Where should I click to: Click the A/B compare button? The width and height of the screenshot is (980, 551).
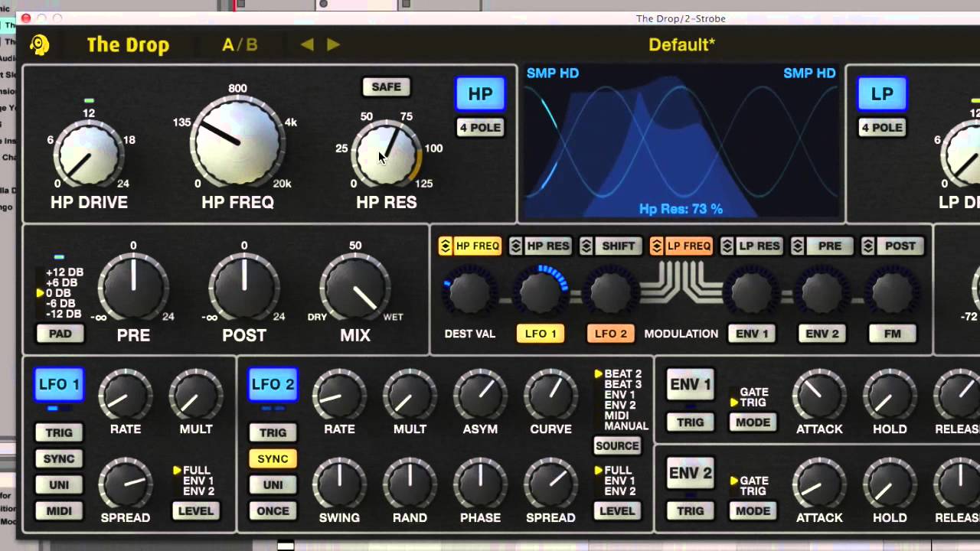240,45
